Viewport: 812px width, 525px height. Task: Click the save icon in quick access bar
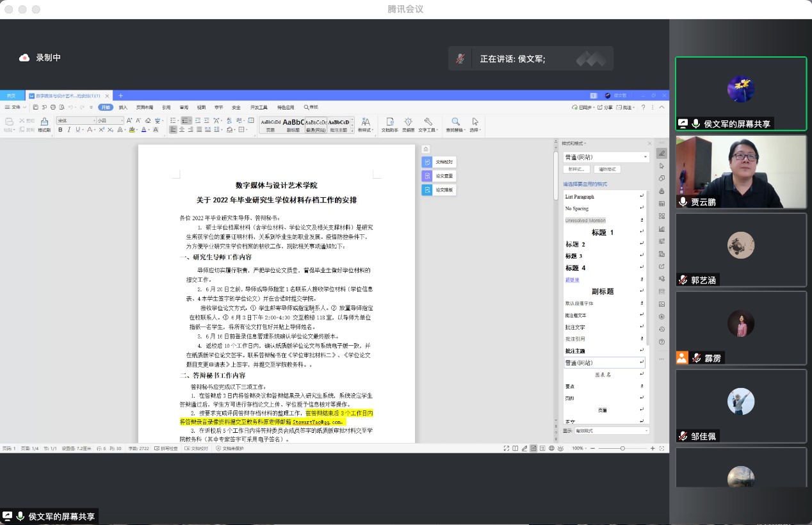(x=35, y=107)
